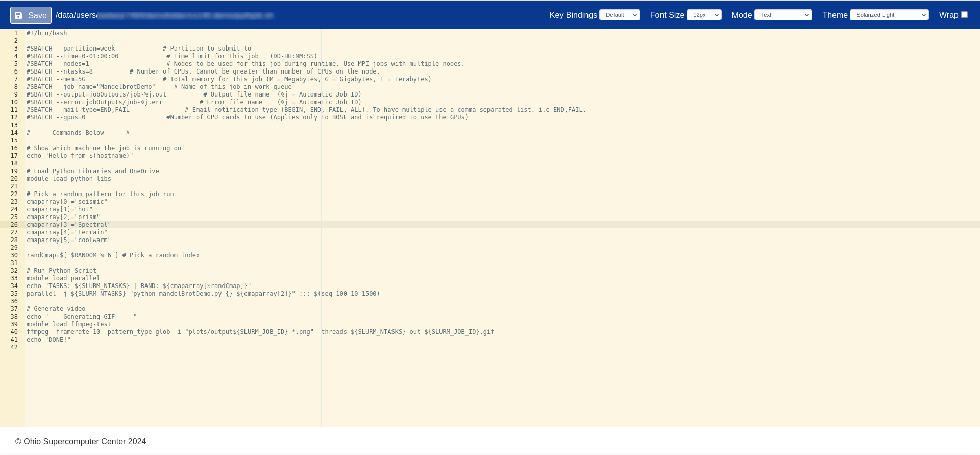Click 'module load parallel' line
The height and width of the screenshot is (455, 980).
click(x=63, y=278)
